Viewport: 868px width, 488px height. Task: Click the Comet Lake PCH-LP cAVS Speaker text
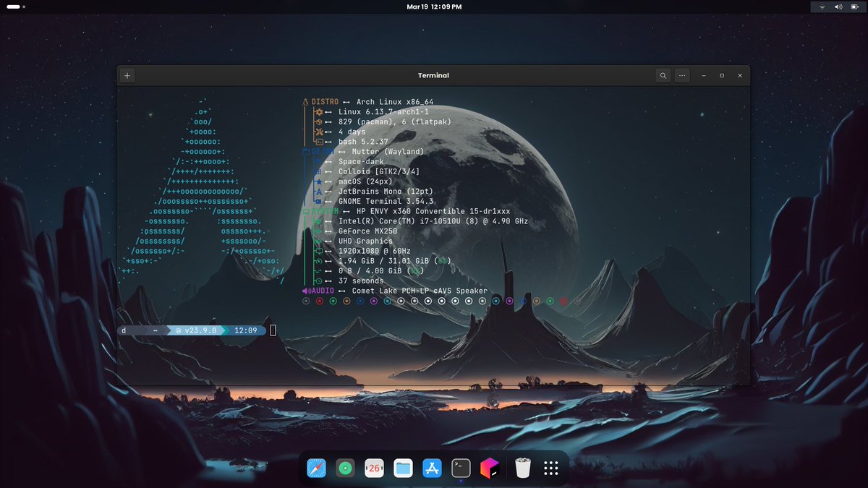pyautogui.click(x=420, y=291)
